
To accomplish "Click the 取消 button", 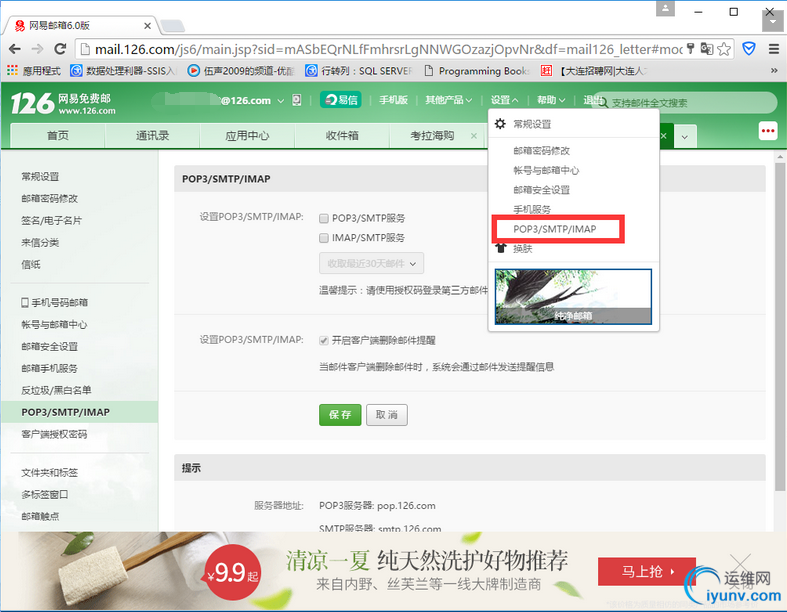I will click(386, 415).
